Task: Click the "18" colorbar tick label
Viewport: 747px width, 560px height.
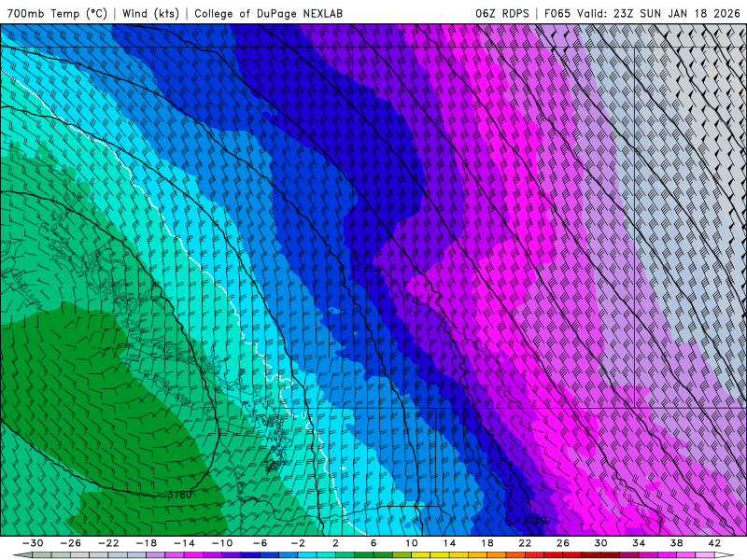Action: click(x=486, y=543)
